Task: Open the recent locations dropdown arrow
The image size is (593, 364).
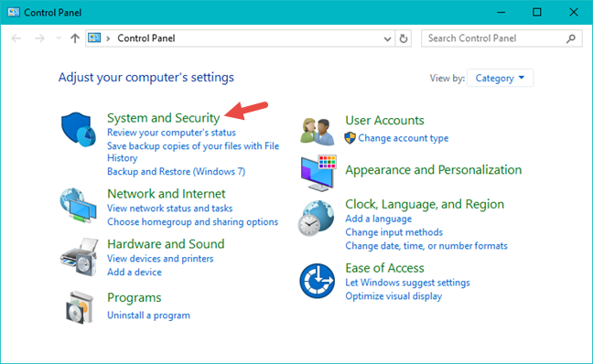Action: [x=59, y=38]
